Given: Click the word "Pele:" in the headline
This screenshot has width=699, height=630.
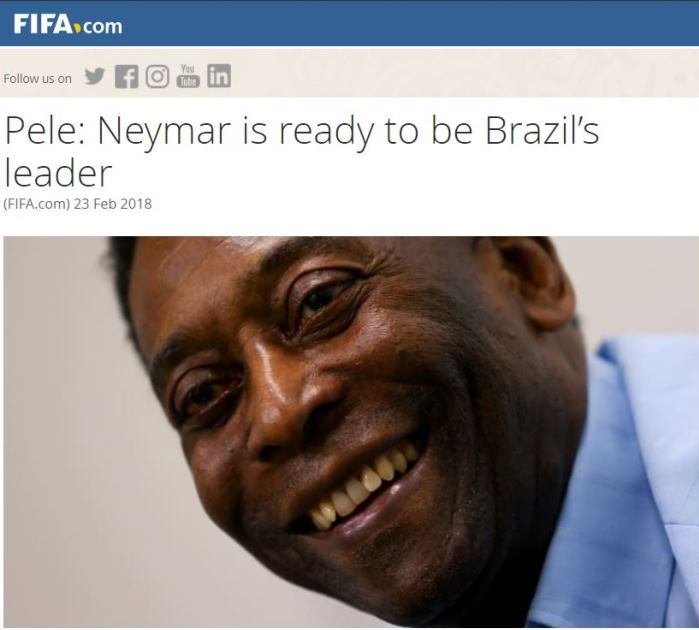Looking at the screenshot, I should pos(45,131).
